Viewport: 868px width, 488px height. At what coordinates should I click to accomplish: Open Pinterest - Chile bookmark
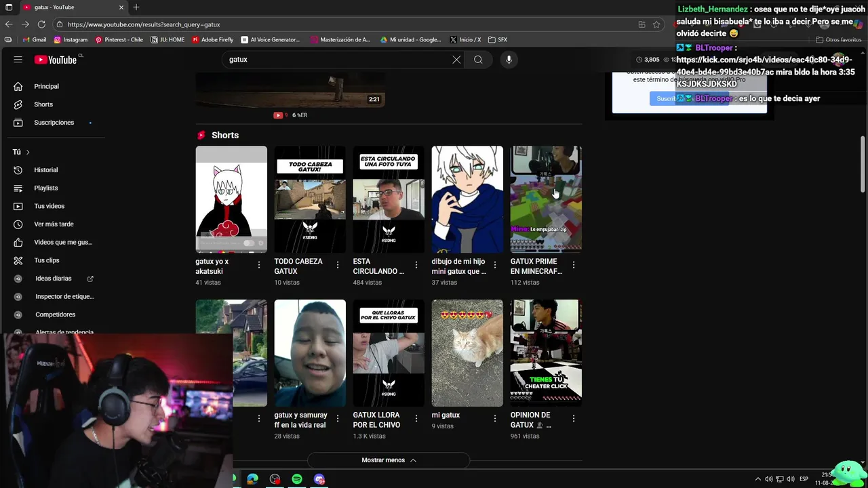coord(119,40)
